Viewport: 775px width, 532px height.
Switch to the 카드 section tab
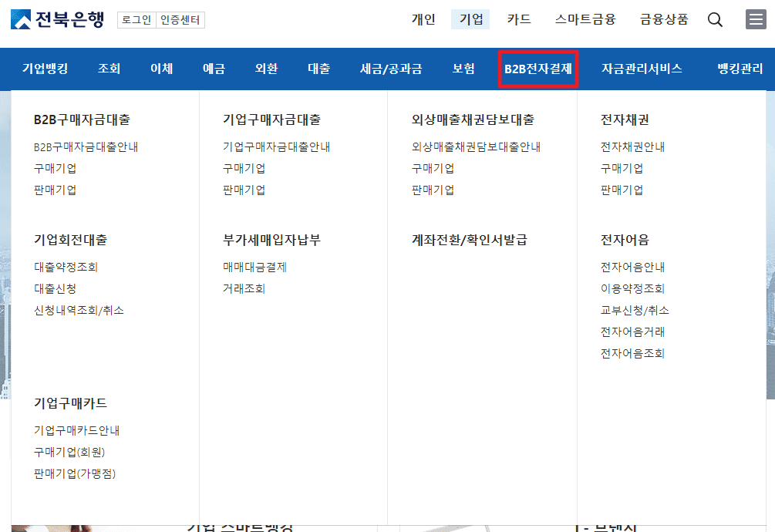[x=519, y=19]
